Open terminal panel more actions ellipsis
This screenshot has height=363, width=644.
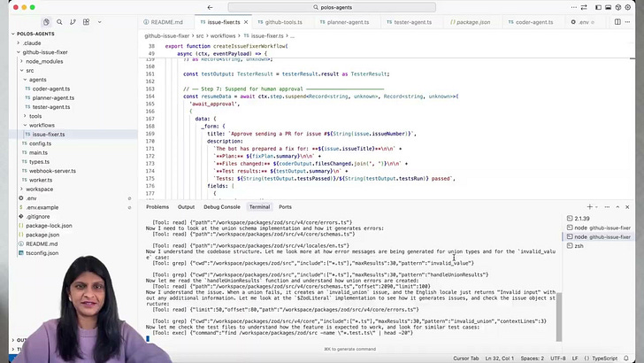click(607, 207)
